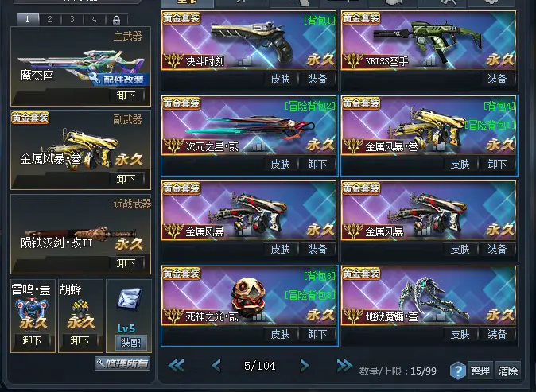
Task: Open 配件改装 wrench on 魔杰座
Action: (119, 80)
